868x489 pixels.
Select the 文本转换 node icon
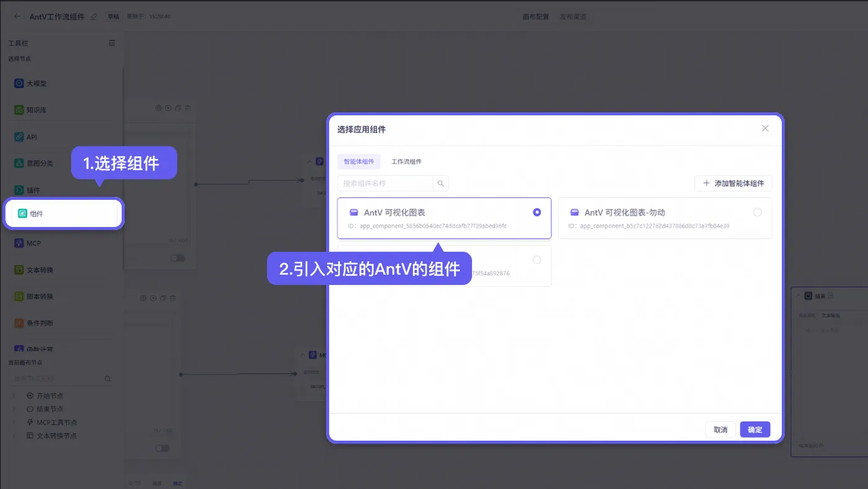[x=19, y=270]
